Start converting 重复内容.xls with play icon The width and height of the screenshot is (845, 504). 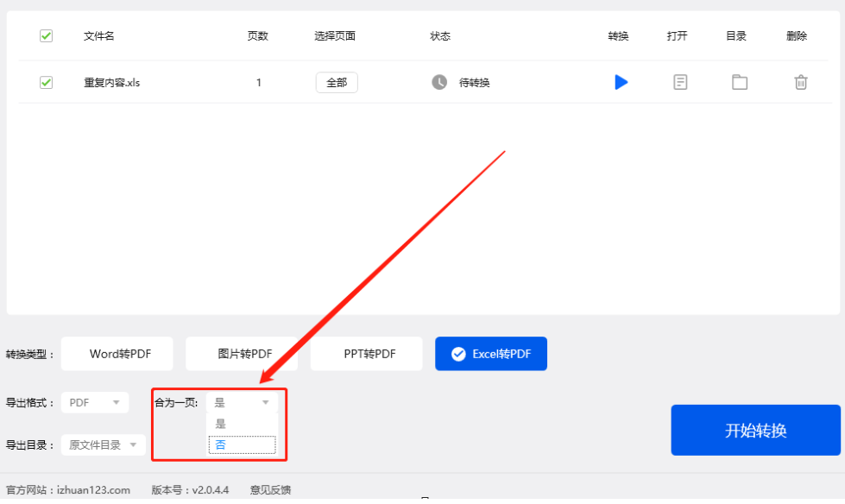pos(621,83)
